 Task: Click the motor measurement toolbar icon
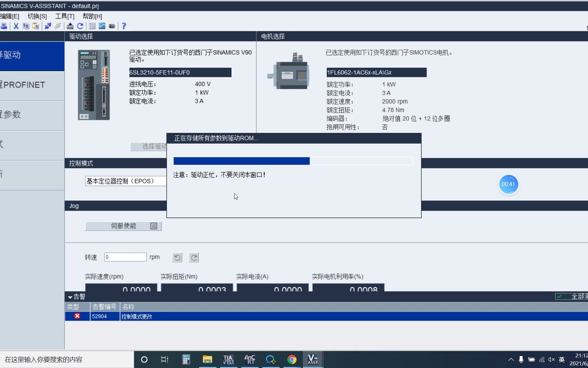[112, 26]
